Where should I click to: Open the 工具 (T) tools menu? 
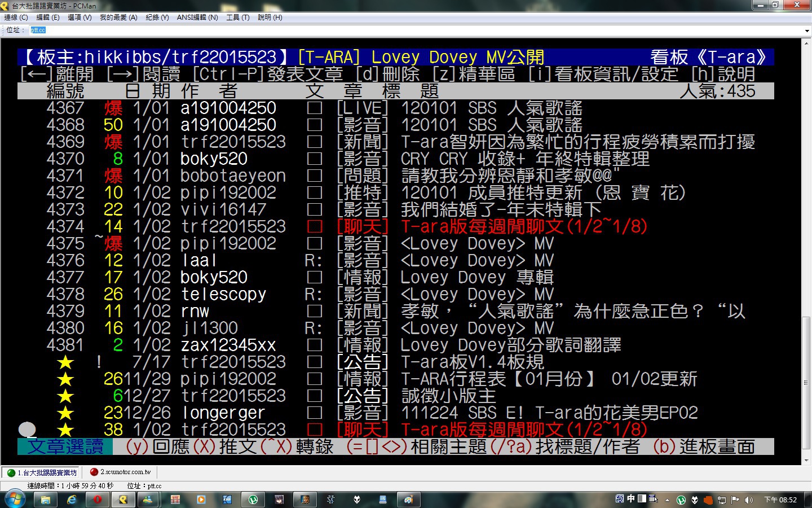pos(238,17)
